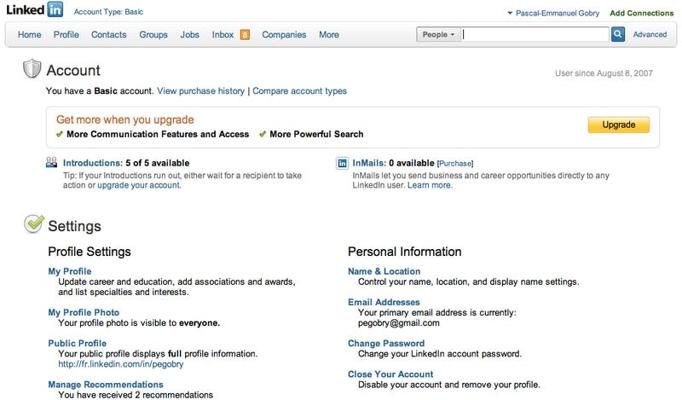Viewport: 682px width, 400px height.
Task: Open the fr.linkedin.com/in/pegobry public profile URL
Action: (x=121, y=364)
